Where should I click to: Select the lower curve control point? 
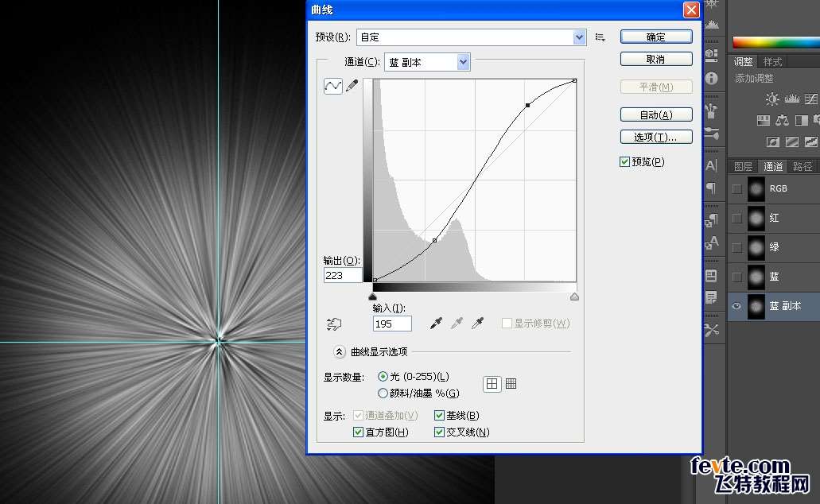[x=434, y=241]
